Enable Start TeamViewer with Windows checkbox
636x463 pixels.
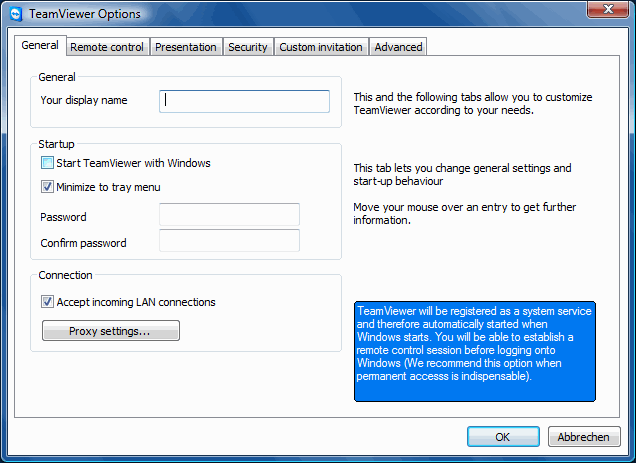(47, 163)
